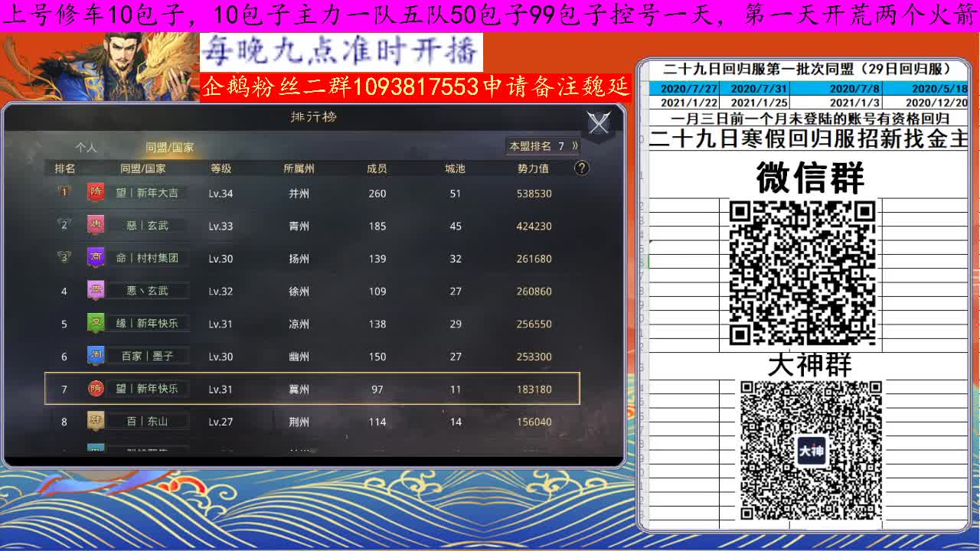This screenshot has height=551, width=980.
Task: Click power value 260860
Action: click(534, 291)
